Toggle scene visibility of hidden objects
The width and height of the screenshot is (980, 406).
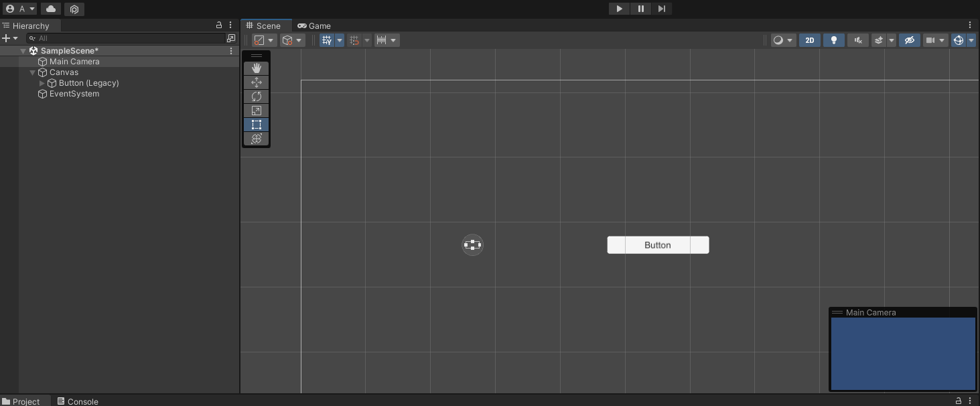909,40
